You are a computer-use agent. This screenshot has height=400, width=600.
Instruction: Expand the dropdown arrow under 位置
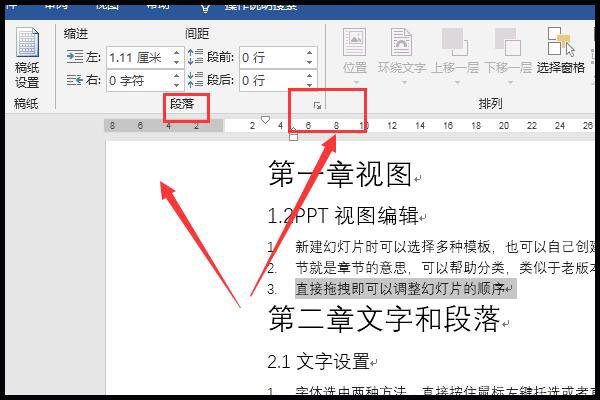coord(356,82)
